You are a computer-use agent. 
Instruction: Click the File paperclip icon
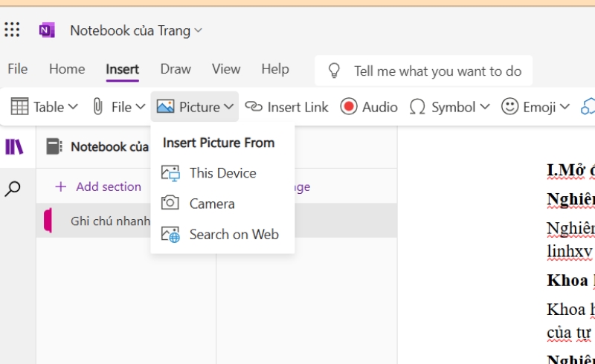coord(97,106)
